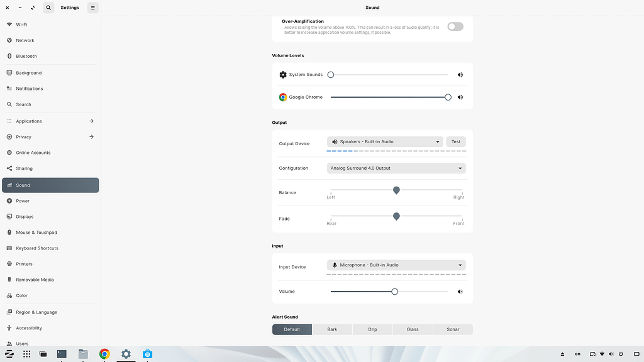Choose the Default alert sound
This screenshot has height=362, width=644.
[291, 329]
